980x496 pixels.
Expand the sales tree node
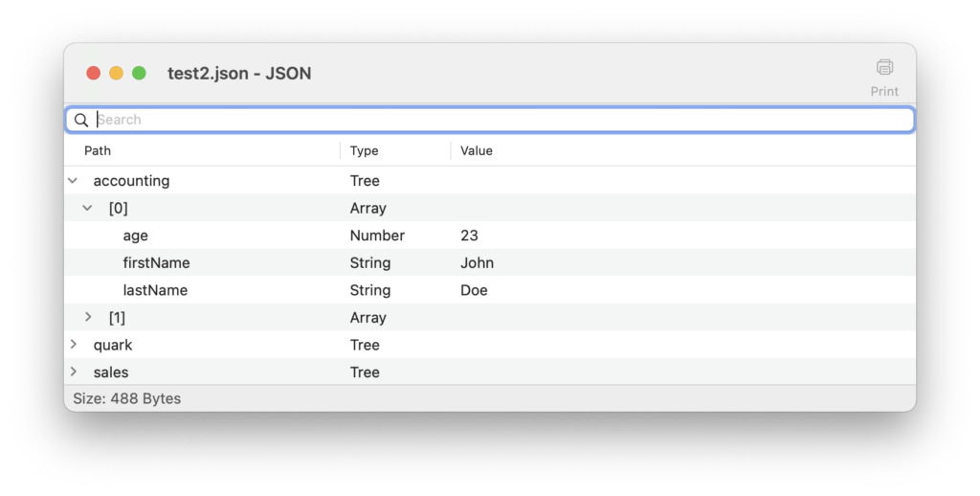pyautogui.click(x=74, y=372)
